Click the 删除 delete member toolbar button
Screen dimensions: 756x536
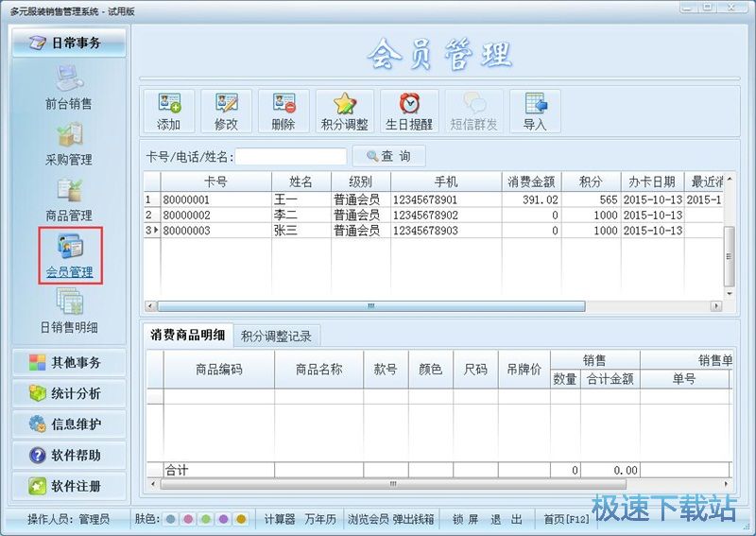(x=283, y=112)
